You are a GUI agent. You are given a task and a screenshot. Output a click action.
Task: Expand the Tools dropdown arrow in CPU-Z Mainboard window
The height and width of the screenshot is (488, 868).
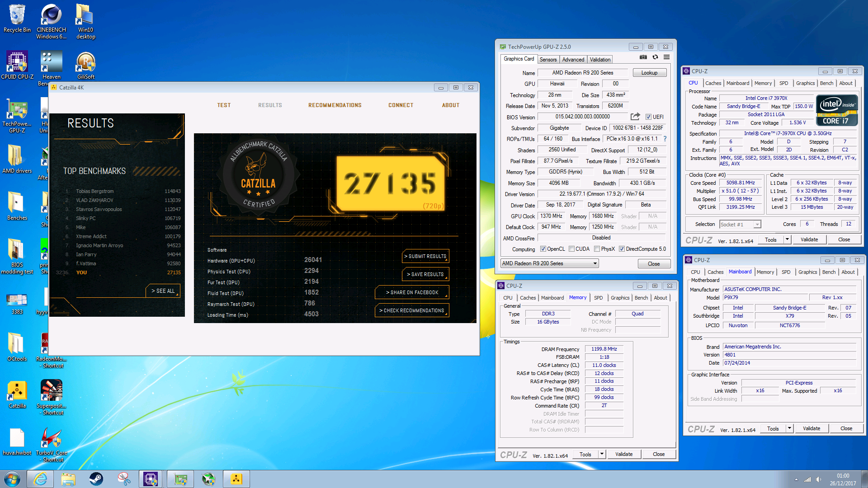[789, 428]
